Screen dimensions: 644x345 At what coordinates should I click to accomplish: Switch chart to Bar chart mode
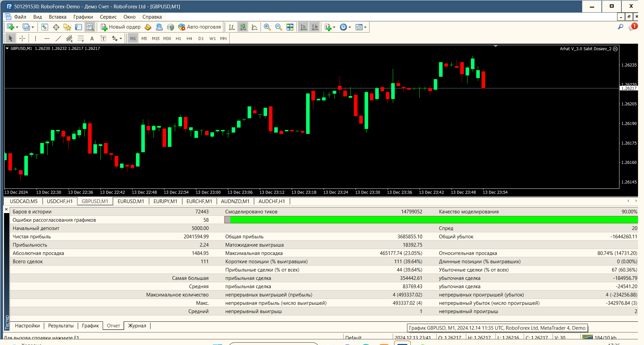point(232,27)
